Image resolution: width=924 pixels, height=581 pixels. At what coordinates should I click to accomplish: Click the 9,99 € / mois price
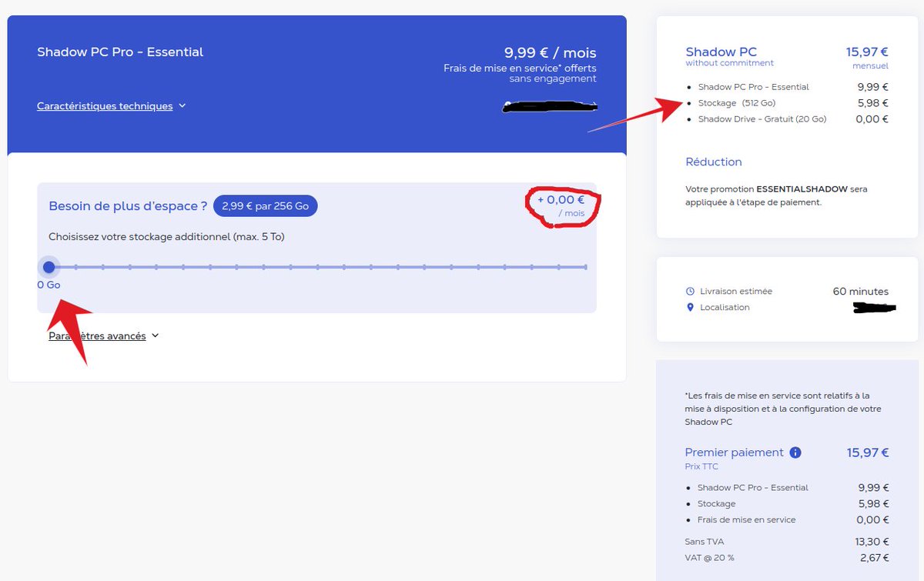point(550,53)
